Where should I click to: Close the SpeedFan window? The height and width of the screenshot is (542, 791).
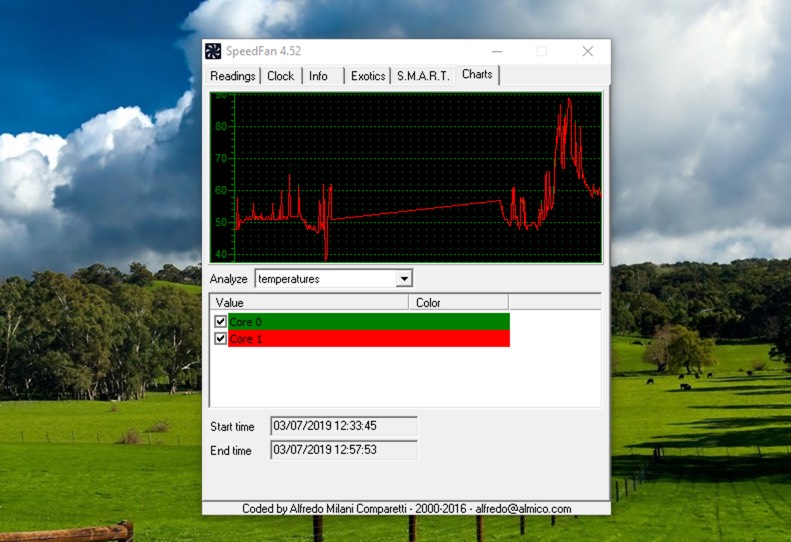[x=587, y=51]
